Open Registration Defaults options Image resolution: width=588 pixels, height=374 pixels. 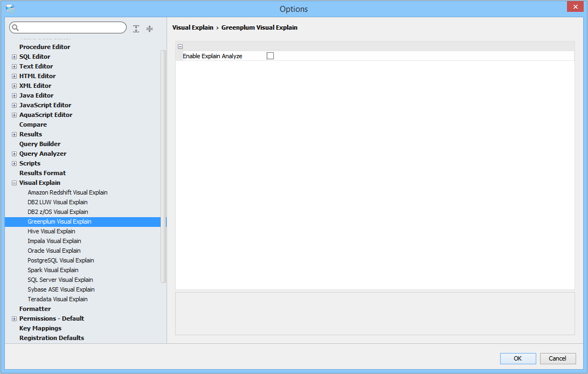click(52, 338)
